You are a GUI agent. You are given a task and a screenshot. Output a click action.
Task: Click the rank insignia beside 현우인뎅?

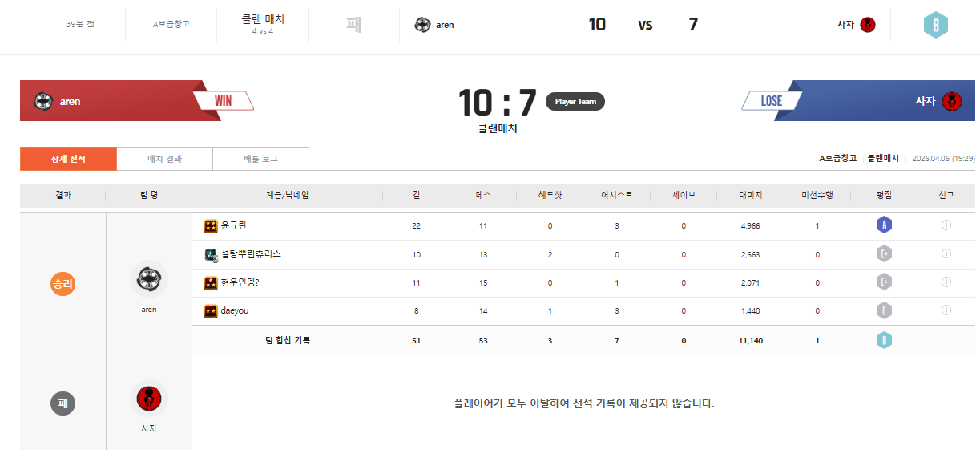pos(211,282)
